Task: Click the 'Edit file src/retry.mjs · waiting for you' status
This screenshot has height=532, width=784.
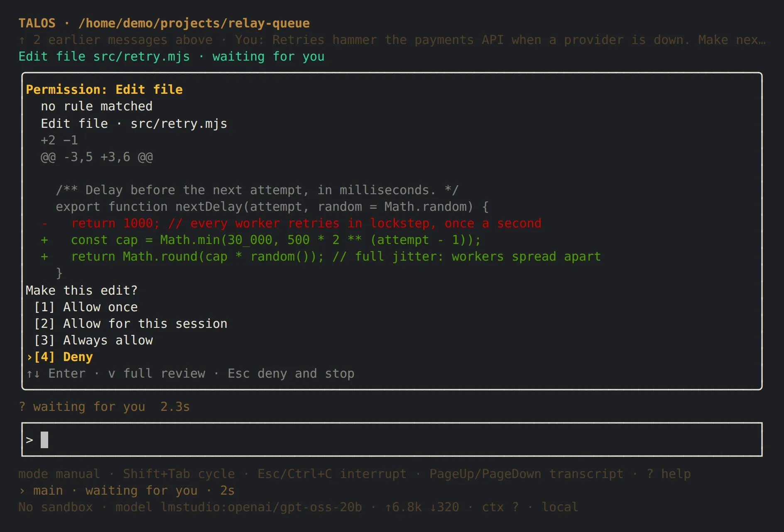Action: click(171, 56)
